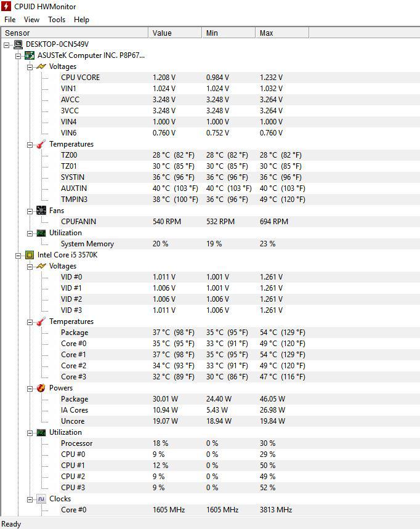The image size is (420, 529).
Task: Open the Tools menu
Action: point(57,20)
